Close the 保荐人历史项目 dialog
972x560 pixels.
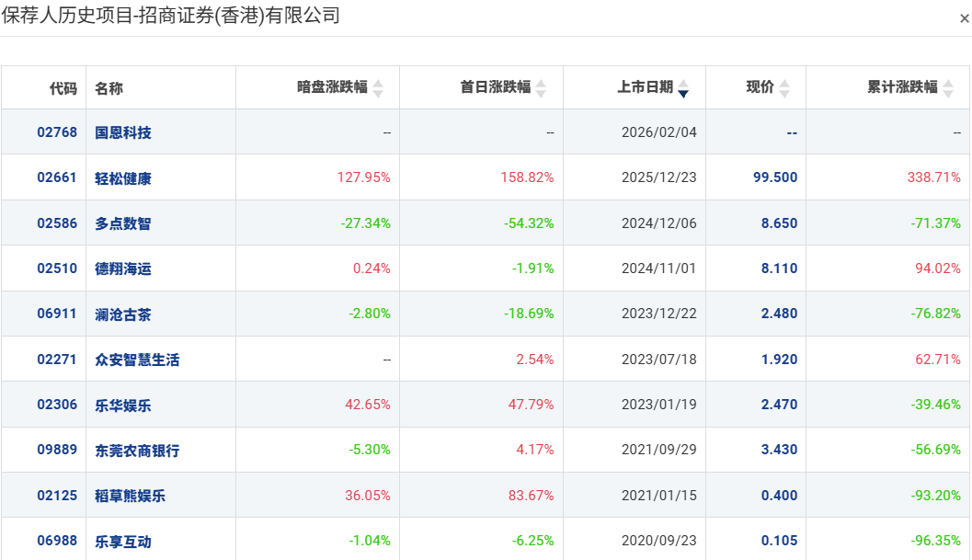pos(964,18)
